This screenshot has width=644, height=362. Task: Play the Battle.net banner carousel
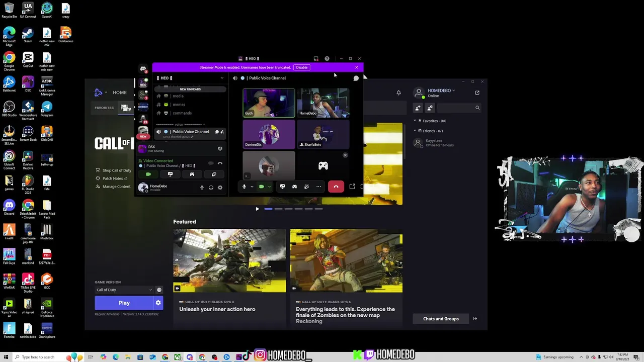click(x=257, y=209)
